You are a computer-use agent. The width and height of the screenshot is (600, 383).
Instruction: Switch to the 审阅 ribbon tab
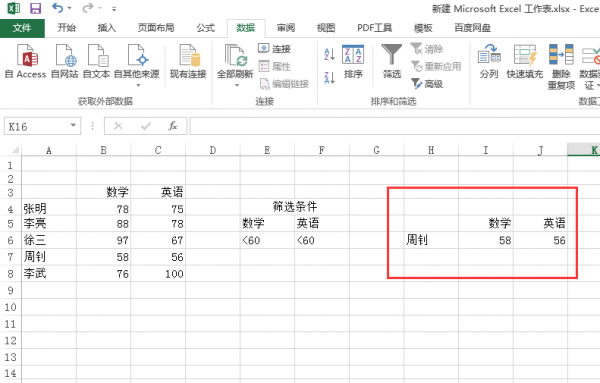point(286,28)
